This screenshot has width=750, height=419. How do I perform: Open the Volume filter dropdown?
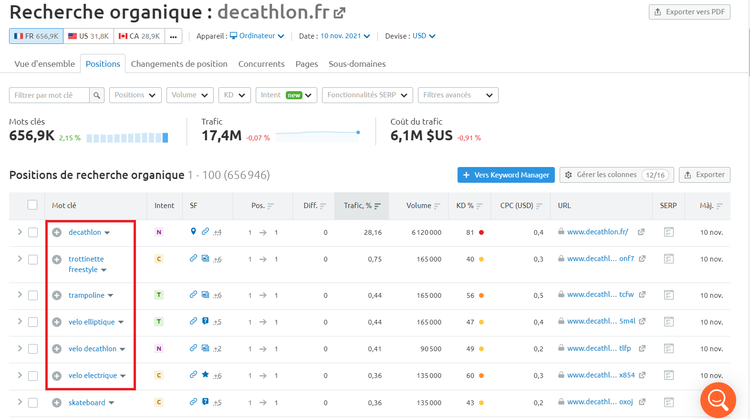(x=190, y=95)
